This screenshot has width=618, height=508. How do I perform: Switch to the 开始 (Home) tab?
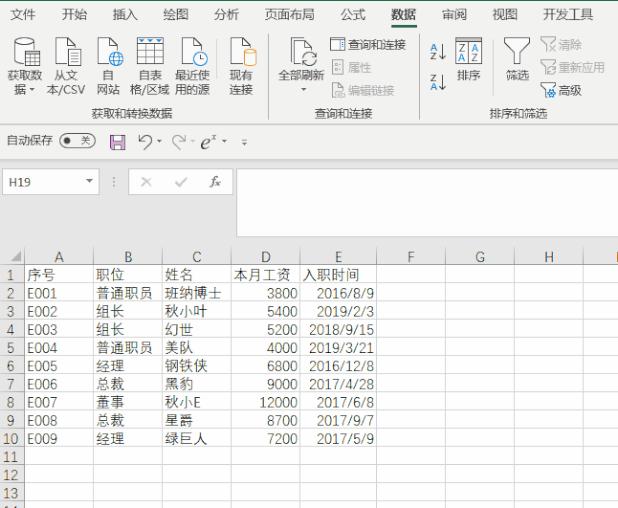coord(74,15)
